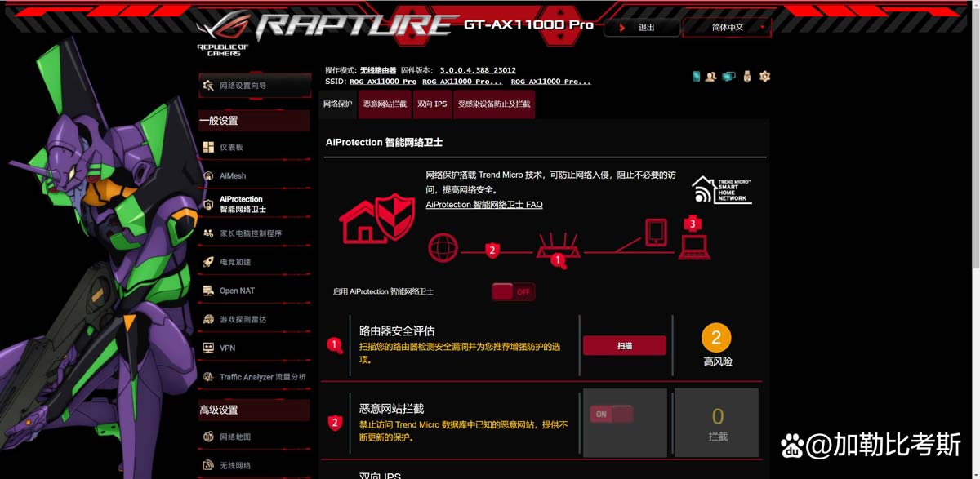Open the 网络地图 network map icon
980x479 pixels.
208,437
